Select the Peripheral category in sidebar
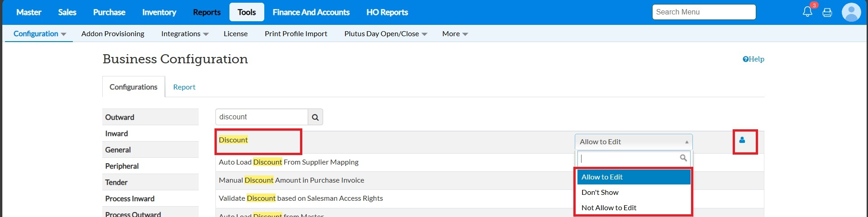The image size is (868, 217). point(122,166)
